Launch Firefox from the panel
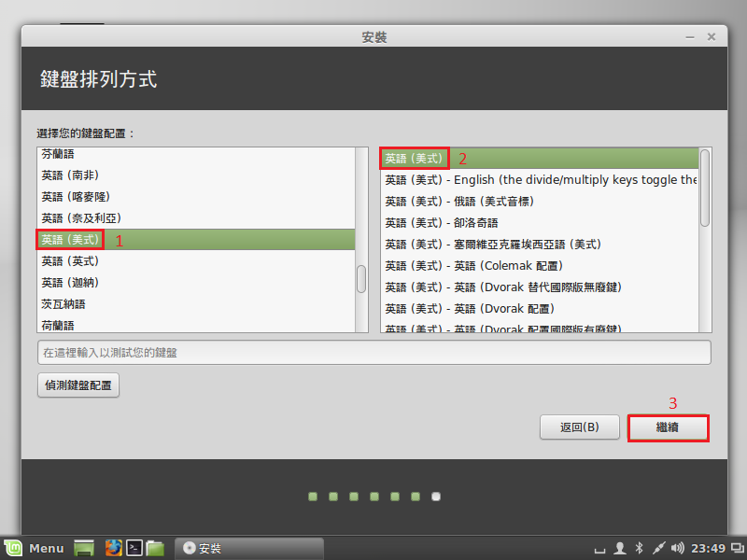The height and width of the screenshot is (560, 747). pyautogui.click(x=113, y=548)
